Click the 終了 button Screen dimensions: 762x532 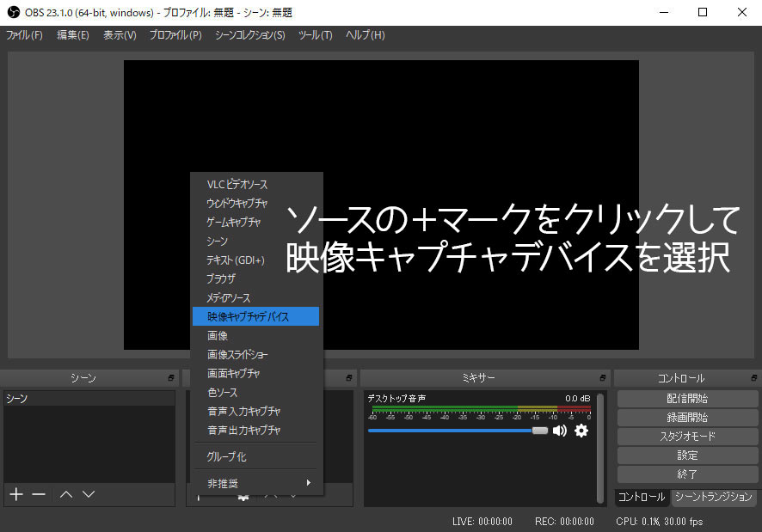[x=687, y=474]
